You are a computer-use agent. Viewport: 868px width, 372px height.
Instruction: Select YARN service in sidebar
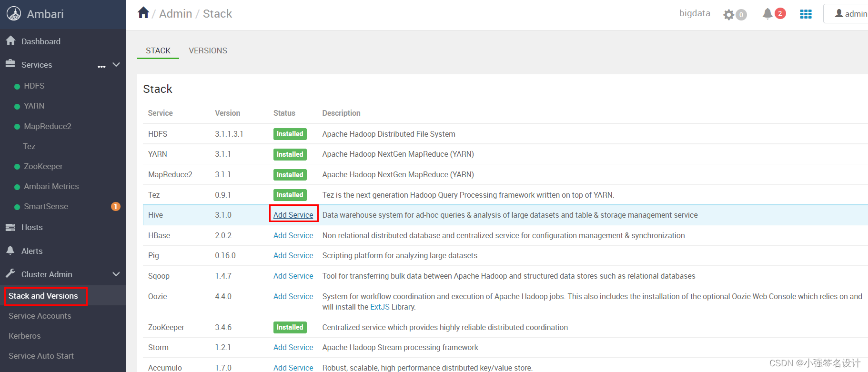click(34, 106)
